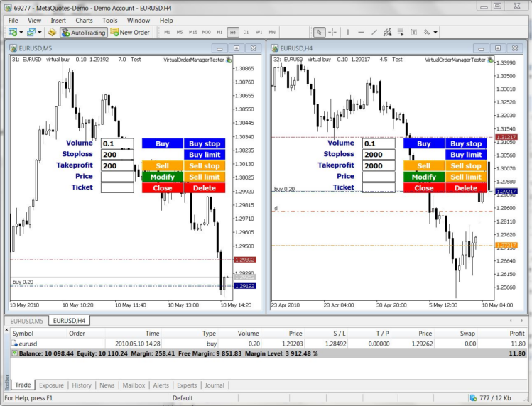Switch to M30 timeframe
This screenshot has width=532, height=406.
[206, 32]
